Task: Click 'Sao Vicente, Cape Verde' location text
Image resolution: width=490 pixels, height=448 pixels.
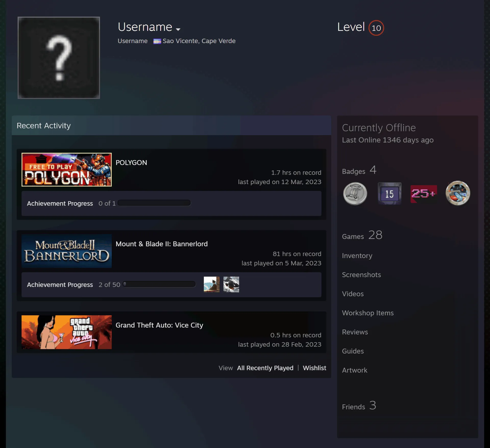Action: point(199,41)
